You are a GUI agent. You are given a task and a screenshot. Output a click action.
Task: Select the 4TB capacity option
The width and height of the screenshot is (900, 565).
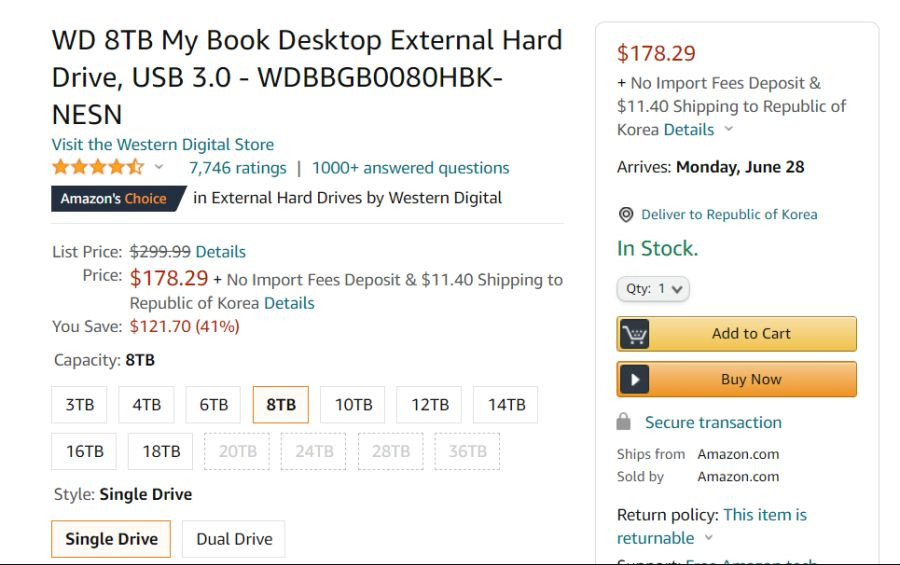click(146, 405)
